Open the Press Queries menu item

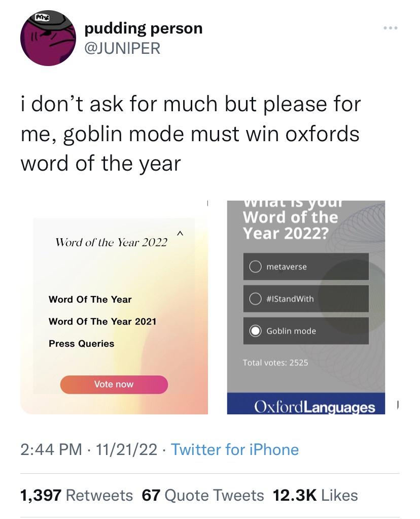coord(81,344)
